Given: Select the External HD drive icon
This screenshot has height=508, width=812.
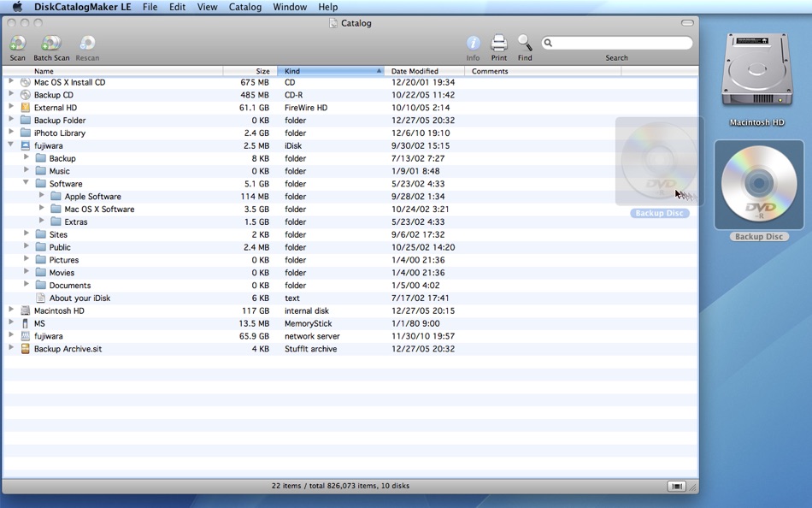Looking at the screenshot, I should click(26, 108).
